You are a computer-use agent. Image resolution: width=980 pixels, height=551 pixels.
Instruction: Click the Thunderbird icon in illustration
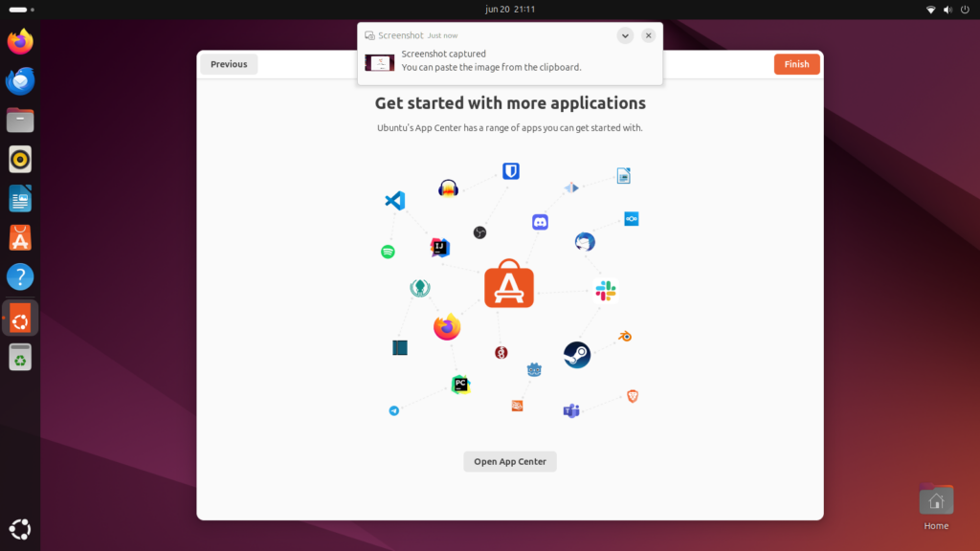(585, 242)
